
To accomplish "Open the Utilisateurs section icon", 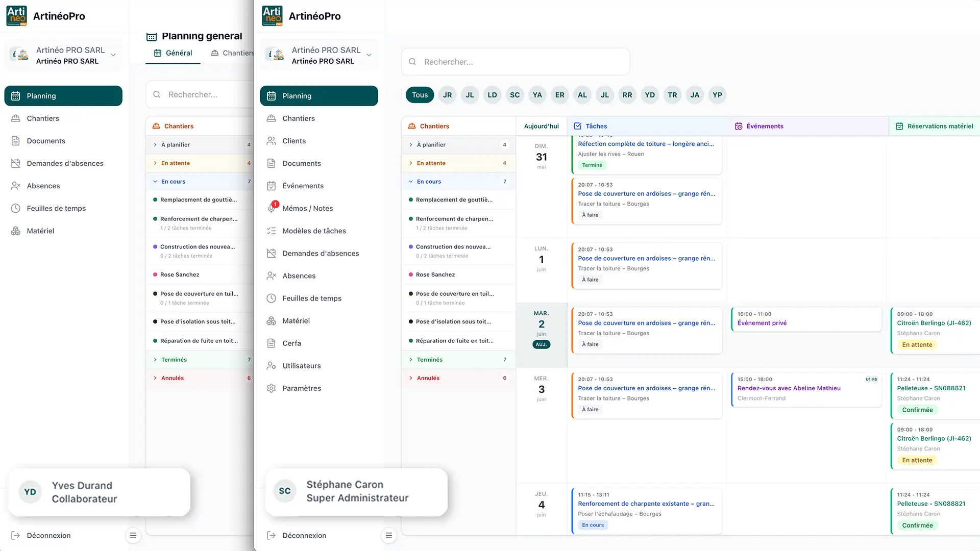I will tap(272, 366).
